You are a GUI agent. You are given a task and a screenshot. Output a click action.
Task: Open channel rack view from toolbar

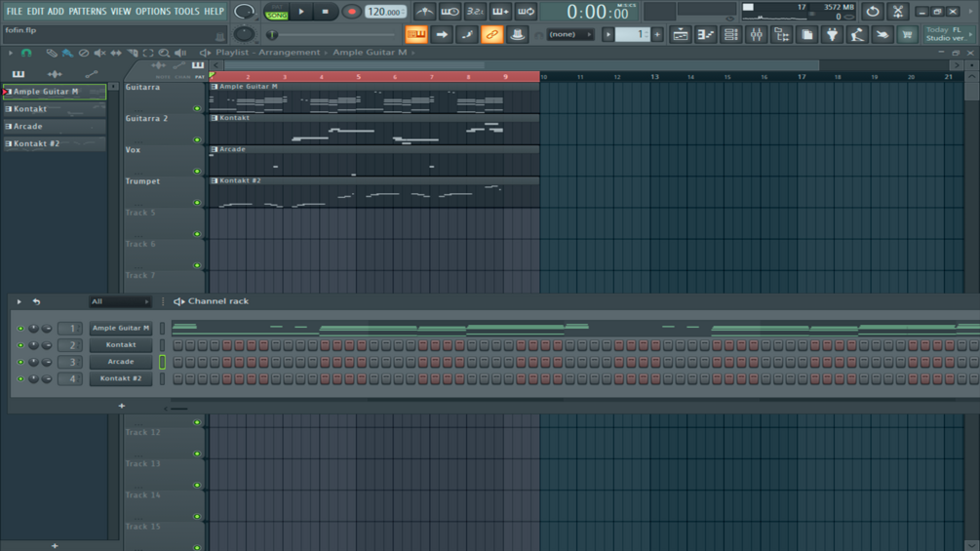pyautogui.click(x=730, y=34)
